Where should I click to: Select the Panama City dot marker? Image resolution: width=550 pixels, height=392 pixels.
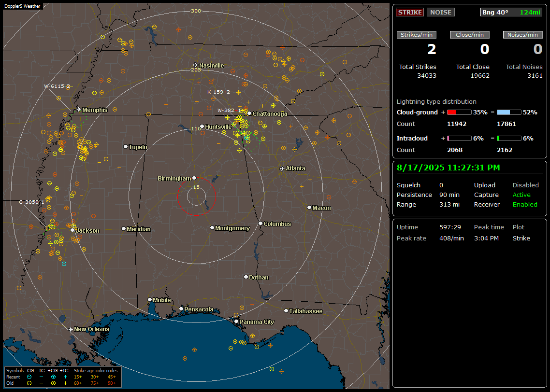pyautogui.click(x=236, y=321)
